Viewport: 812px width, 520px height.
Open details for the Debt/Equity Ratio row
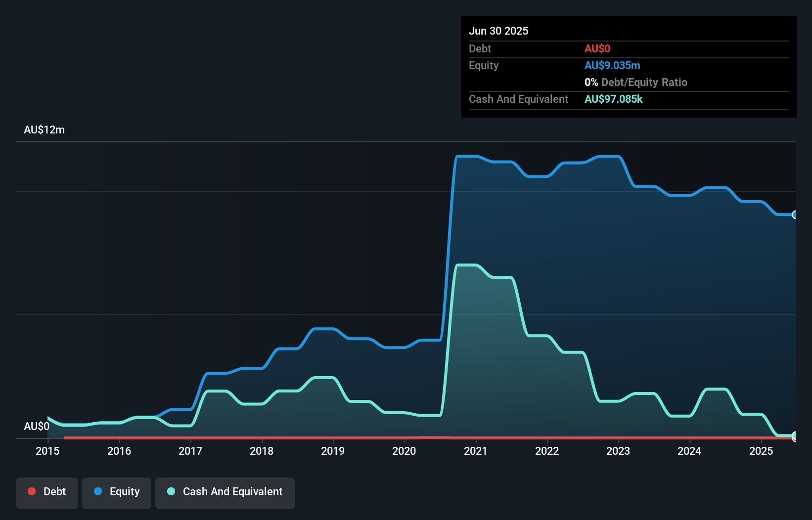[x=635, y=82]
